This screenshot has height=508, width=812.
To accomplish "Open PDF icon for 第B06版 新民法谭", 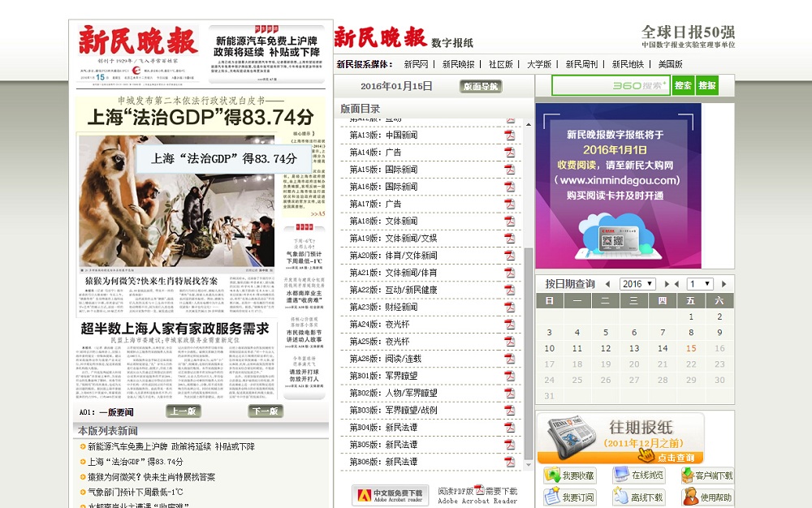I will 510,462.
